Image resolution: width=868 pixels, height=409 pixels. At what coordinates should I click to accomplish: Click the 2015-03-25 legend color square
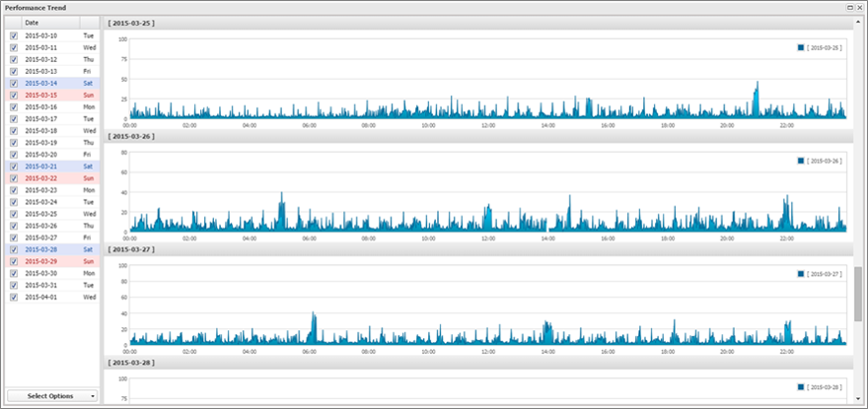[x=801, y=47]
